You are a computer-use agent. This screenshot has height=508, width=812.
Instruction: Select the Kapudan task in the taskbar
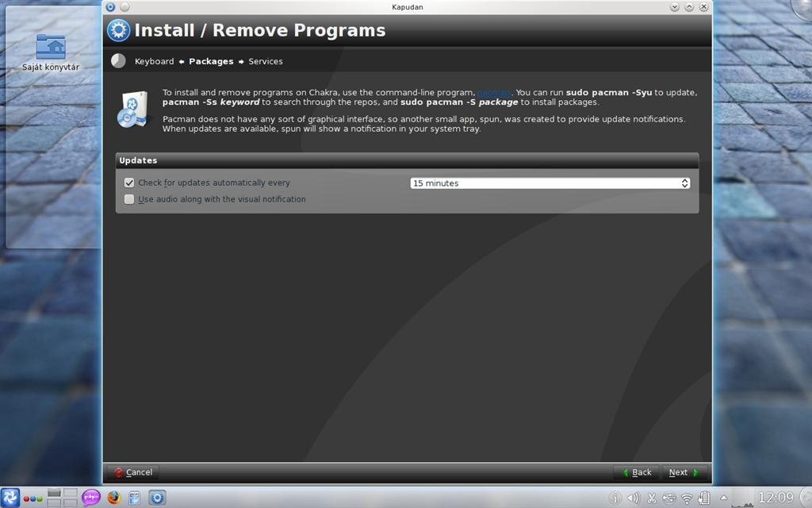click(x=158, y=498)
